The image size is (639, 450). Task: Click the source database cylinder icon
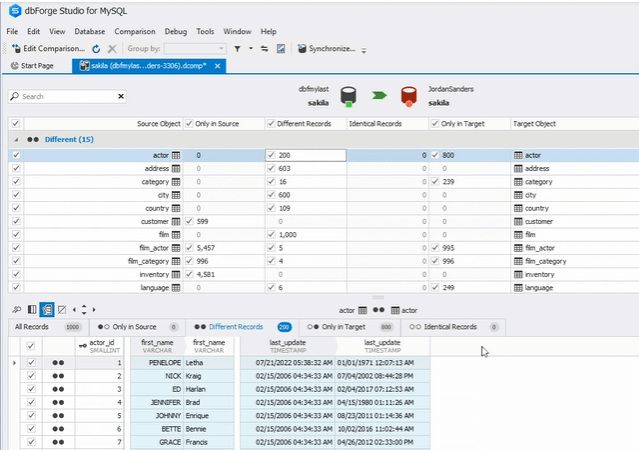348,97
